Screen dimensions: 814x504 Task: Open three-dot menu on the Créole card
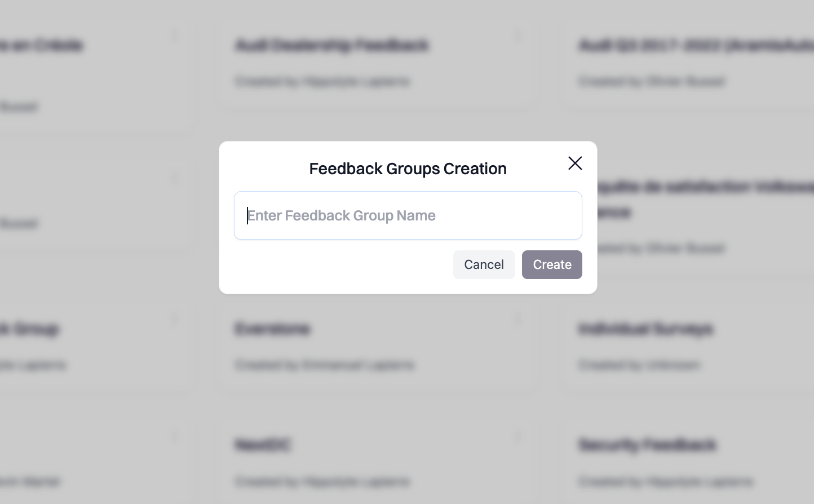click(175, 37)
